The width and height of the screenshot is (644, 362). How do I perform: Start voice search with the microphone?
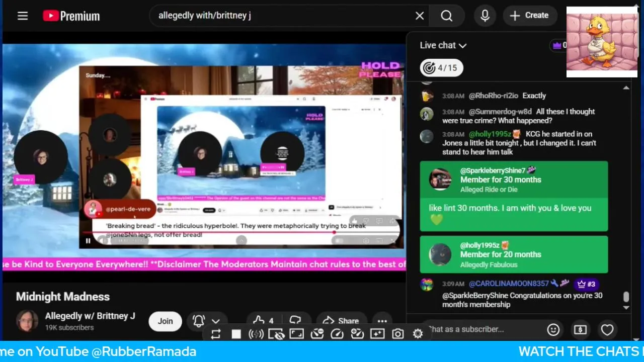pyautogui.click(x=485, y=16)
